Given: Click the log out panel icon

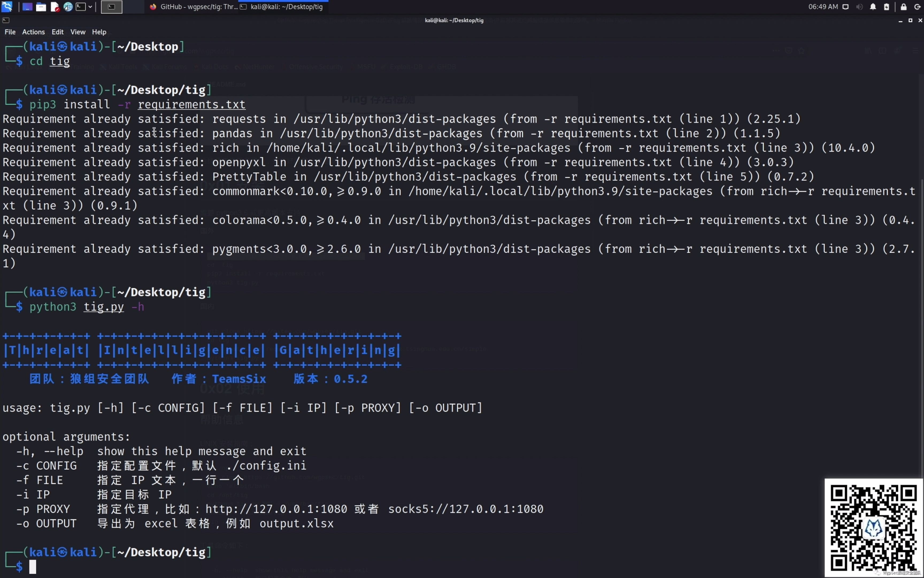Looking at the screenshot, I should click(x=917, y=6).
